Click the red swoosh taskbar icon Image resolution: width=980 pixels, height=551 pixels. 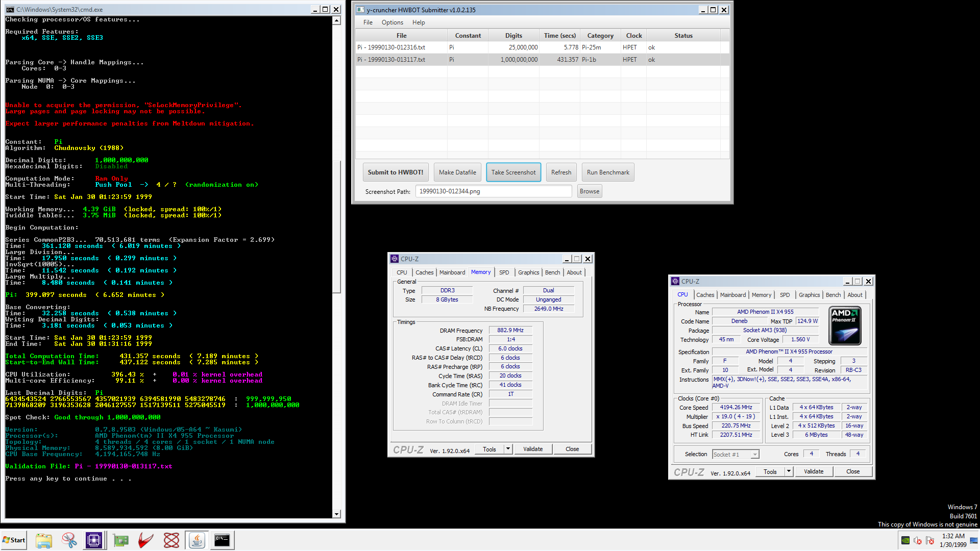pyautogui.click(x=146, y=540)
